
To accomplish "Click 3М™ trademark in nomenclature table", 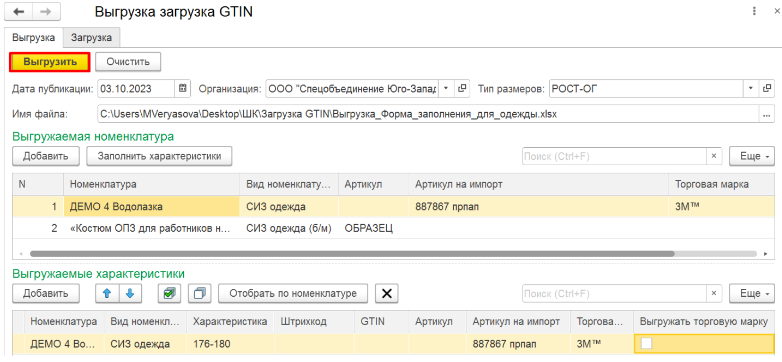I will point(722,206).
